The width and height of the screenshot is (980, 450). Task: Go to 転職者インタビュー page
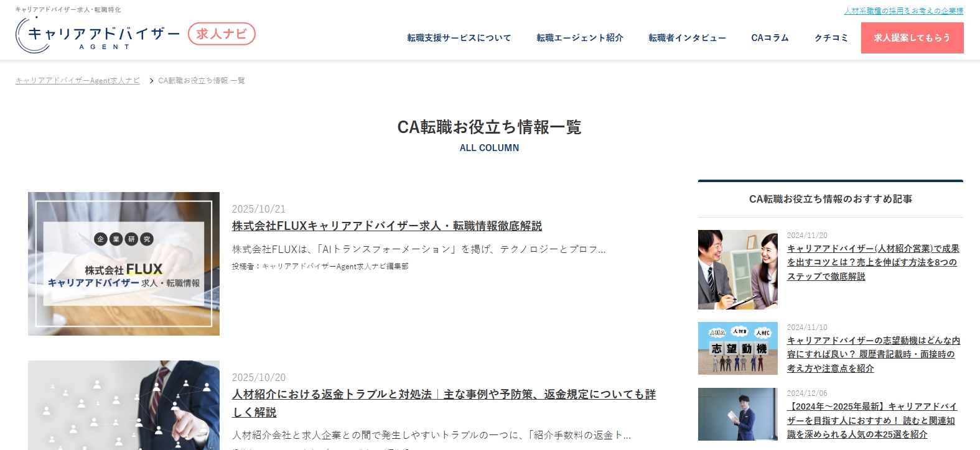point(687,38)
